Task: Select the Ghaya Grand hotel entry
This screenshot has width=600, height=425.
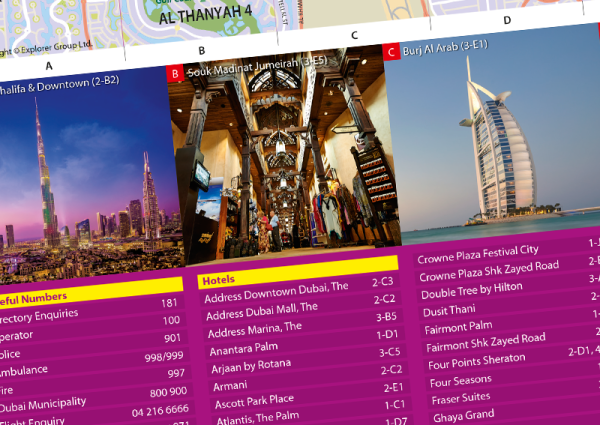Action: click(462, 414)
